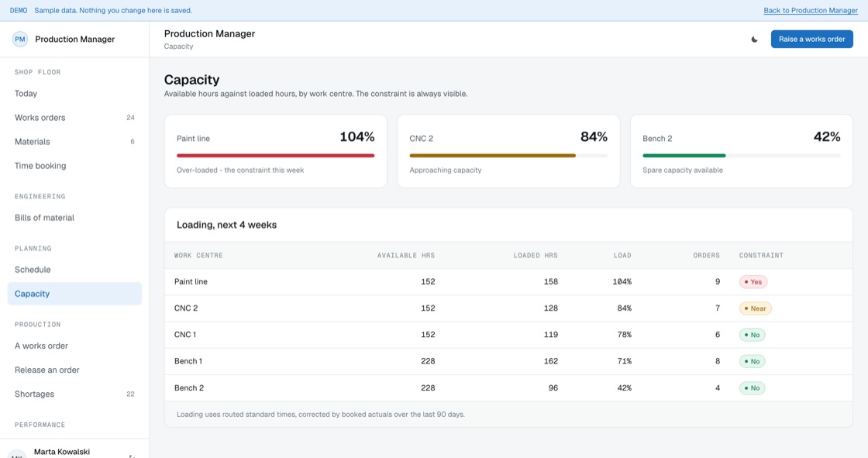Viewport: 868px width, 458px height.
Task: Click the No constraint badge in the Bench 1 row
Action: coord(753,362)
